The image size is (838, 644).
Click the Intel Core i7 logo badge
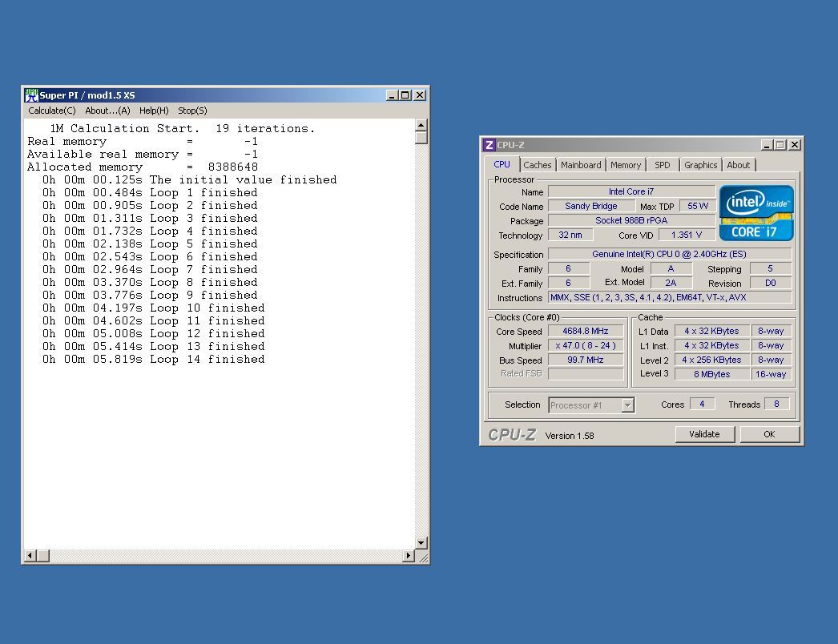pyautogui.click(x=756, y=213)
